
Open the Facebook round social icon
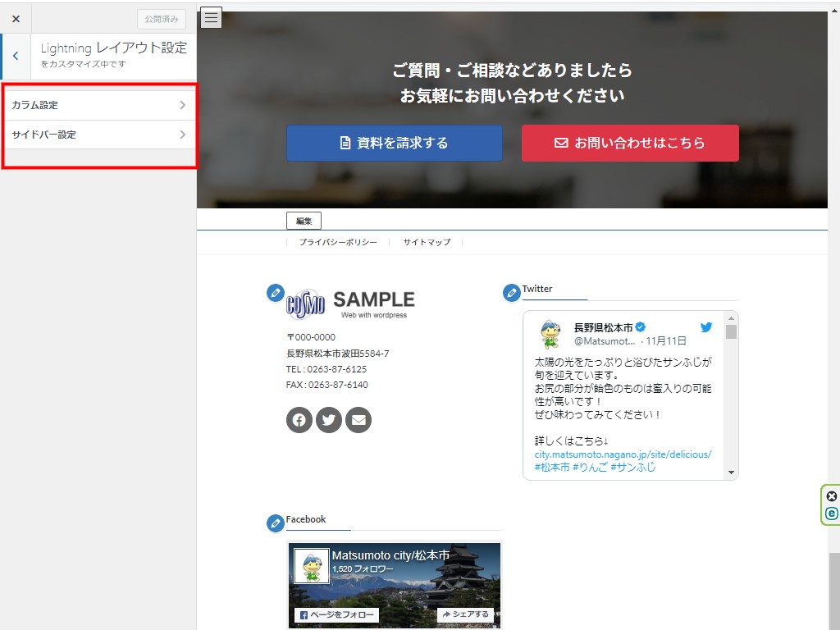(x=299, y=420)
